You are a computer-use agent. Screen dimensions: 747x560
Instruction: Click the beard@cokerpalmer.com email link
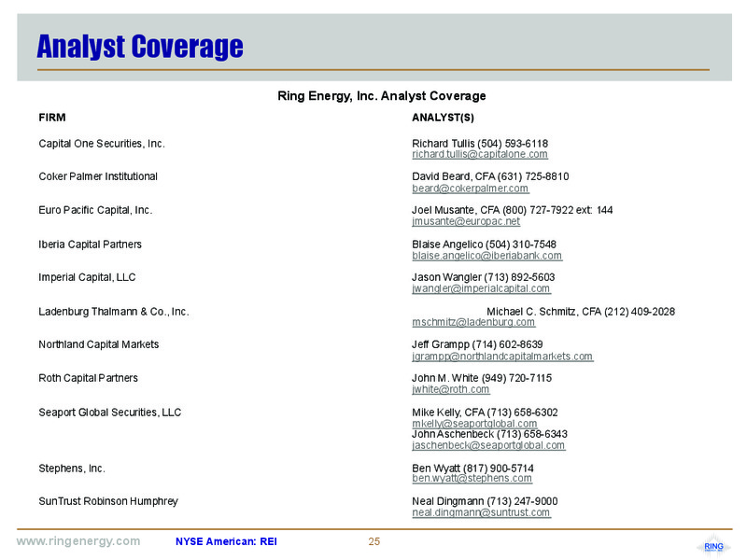(471, 189)
